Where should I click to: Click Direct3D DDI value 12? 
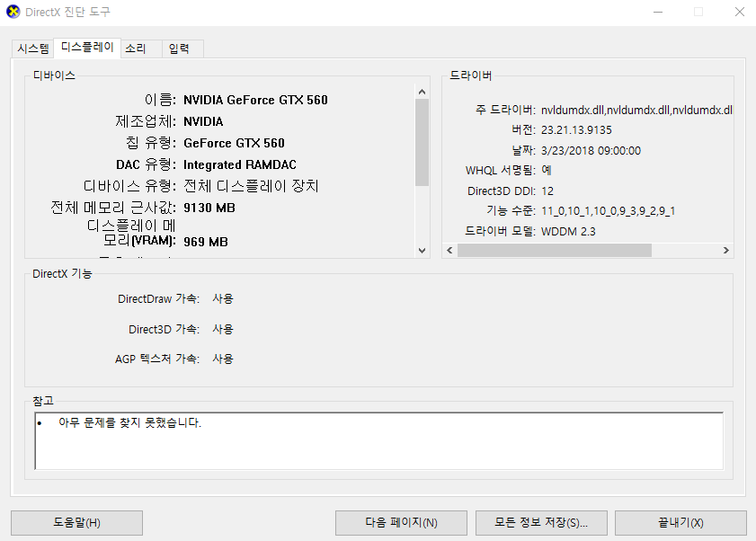[547, 191]
